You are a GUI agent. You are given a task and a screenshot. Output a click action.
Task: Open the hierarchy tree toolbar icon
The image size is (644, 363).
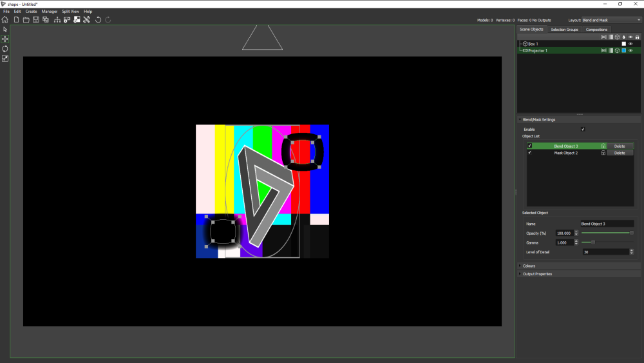(x=57, y=20)
